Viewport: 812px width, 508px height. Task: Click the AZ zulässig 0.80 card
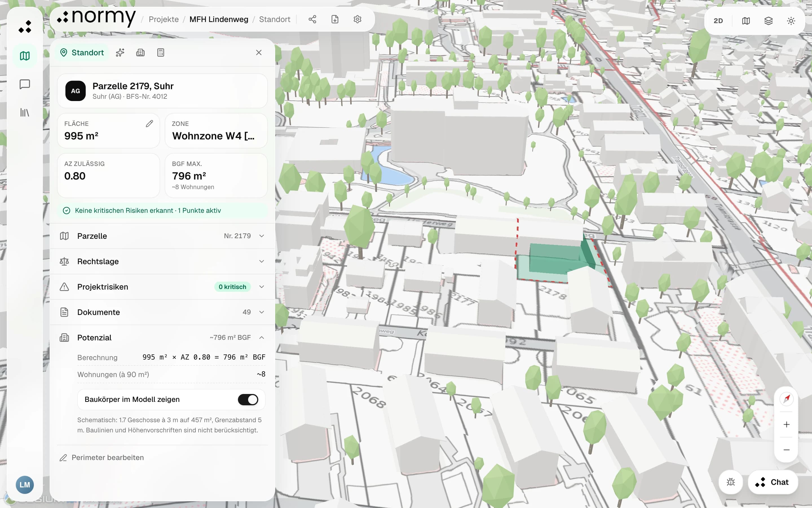108,175
